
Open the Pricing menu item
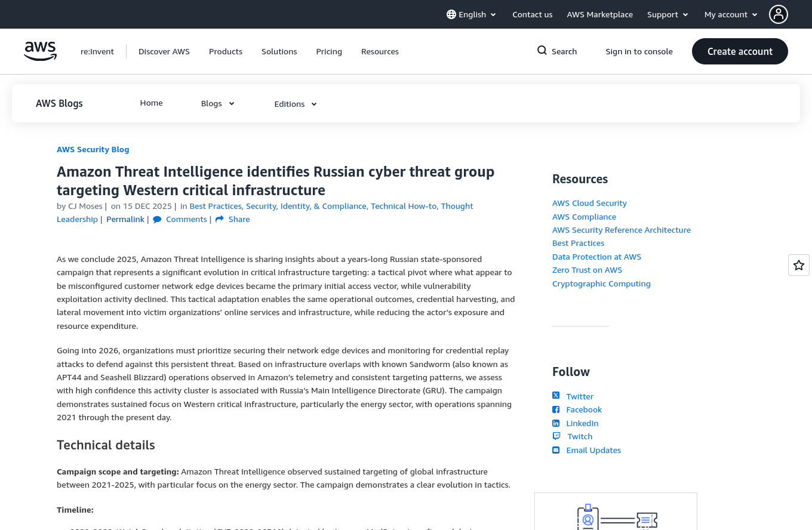coord(329,51)
